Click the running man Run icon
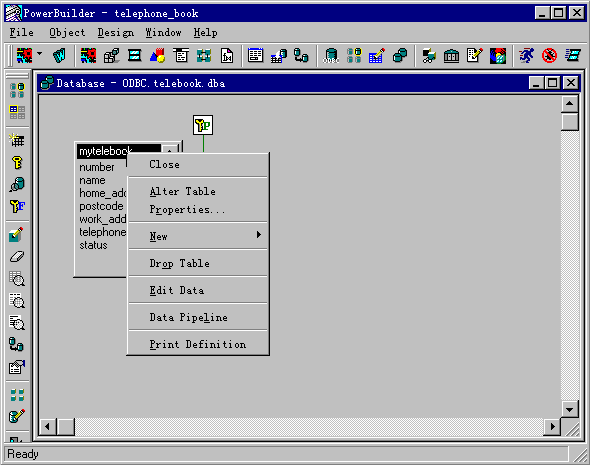 pyautogui.click(x=526, y=56)
